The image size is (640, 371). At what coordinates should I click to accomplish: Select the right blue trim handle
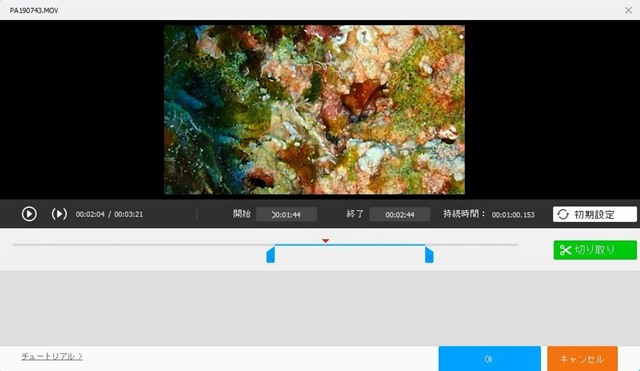click(x=429, y=255)
